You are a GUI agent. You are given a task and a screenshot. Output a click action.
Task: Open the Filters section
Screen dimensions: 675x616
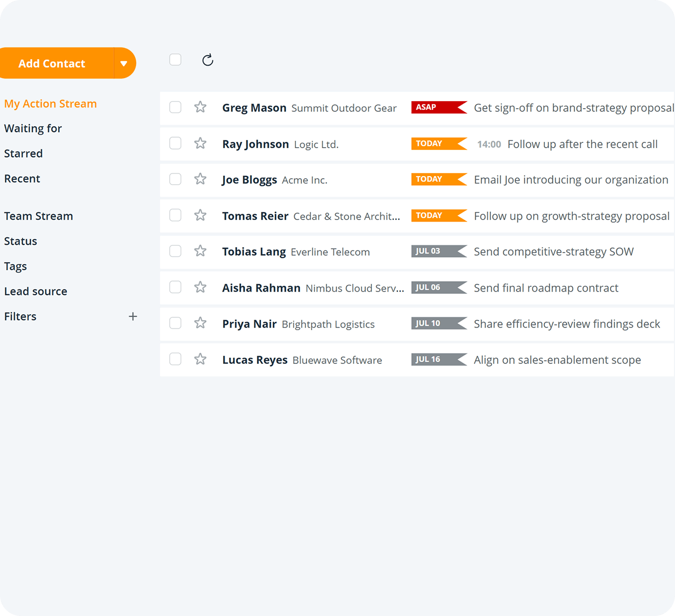coord(21,316)
